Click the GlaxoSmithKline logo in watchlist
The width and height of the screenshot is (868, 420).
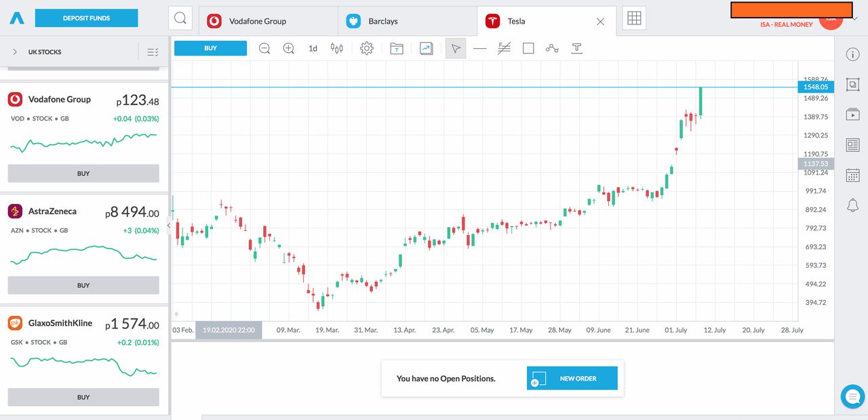coord(15,323)
